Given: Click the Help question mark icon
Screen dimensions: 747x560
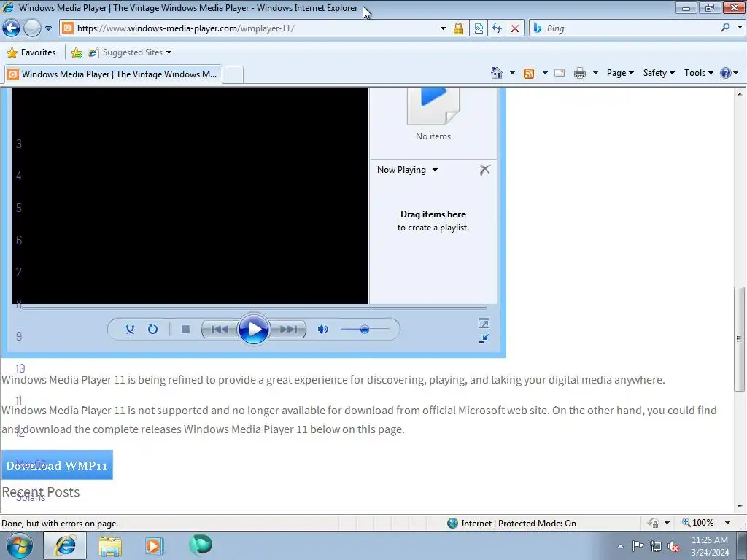Looking at the screenshot, I should (726, 73).
